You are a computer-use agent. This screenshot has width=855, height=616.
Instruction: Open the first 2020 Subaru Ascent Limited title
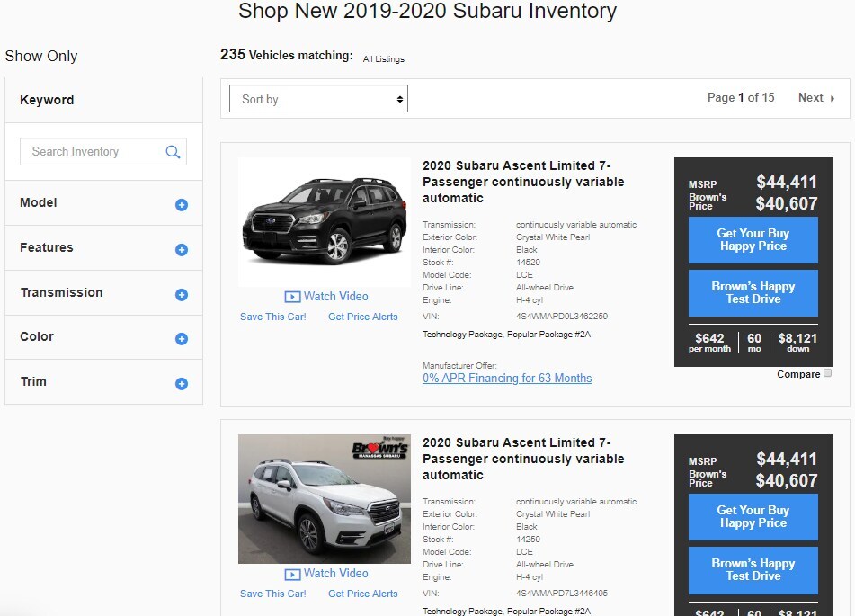[523, 182]
